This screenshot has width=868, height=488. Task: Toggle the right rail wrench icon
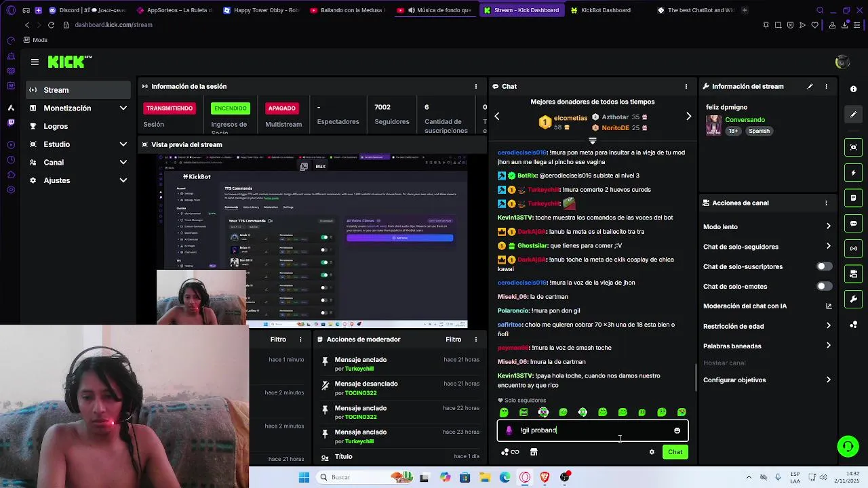coord(853,299)
